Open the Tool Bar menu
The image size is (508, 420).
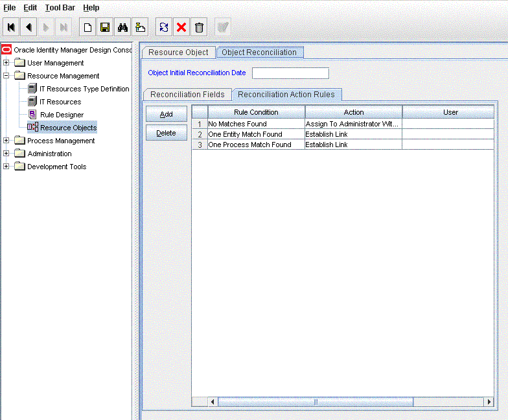click(60, 8)
